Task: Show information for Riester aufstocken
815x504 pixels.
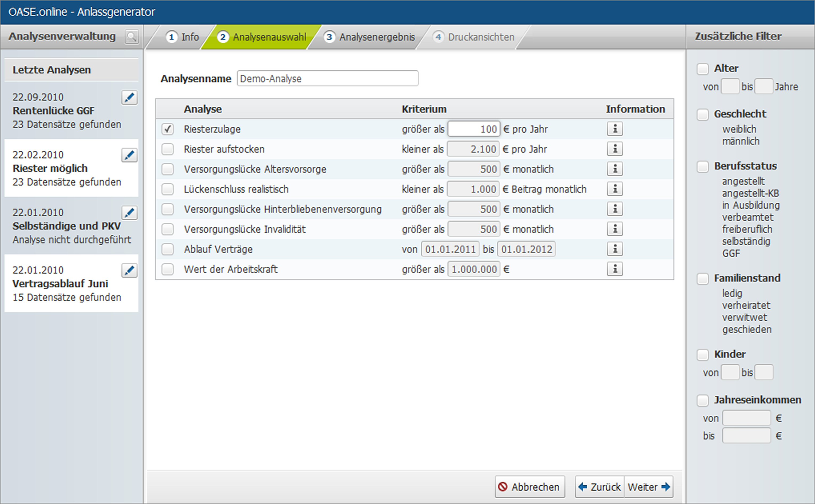Action: [615, 149]
